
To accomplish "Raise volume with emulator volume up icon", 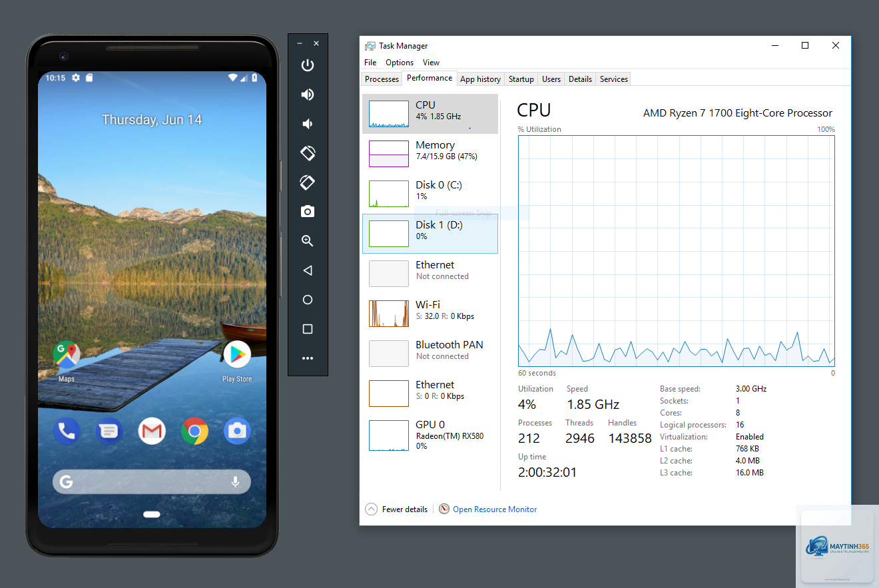I will pyautogui.click(x=308, y=95).
